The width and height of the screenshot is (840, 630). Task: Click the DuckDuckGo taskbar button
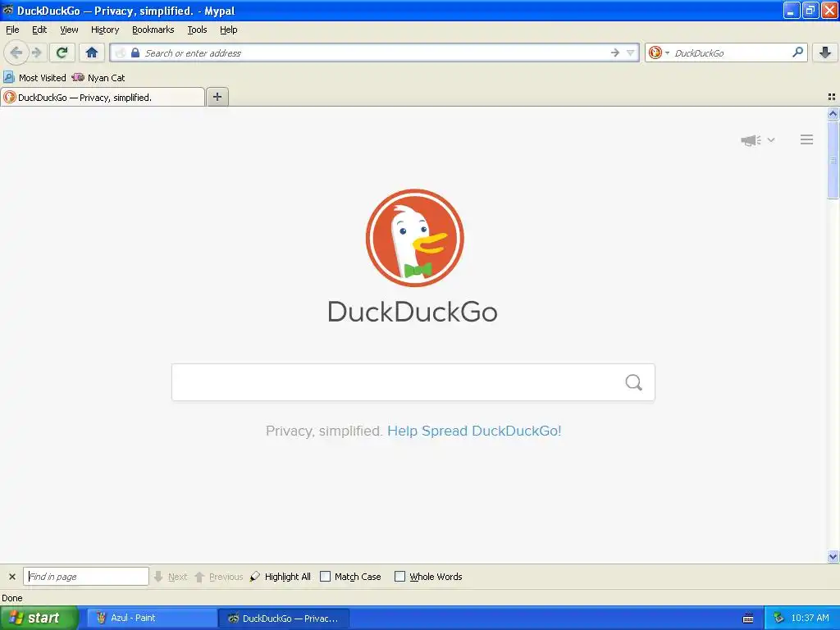tap(284, 618)
